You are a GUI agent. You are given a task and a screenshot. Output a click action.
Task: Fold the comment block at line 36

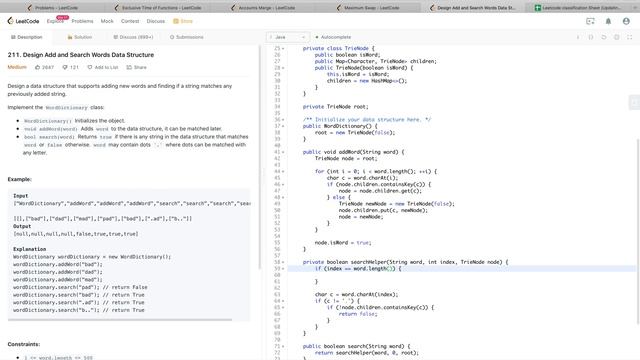click(x=283, y=120)
